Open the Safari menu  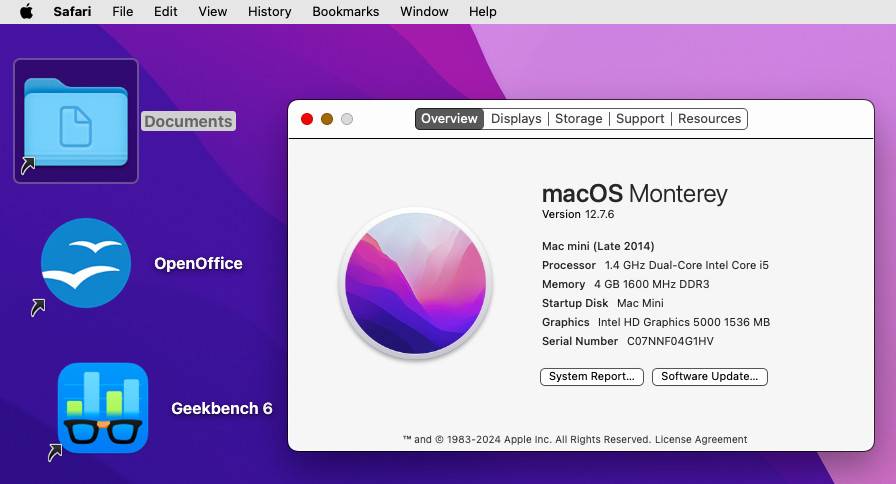(x=72, y=12)
